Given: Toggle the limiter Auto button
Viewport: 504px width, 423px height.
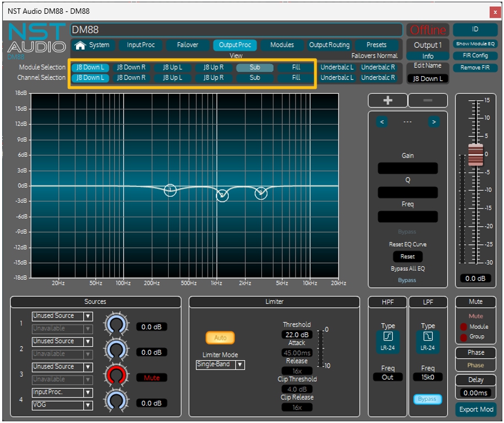Looking at the screenshot, I should coord(220,338).
